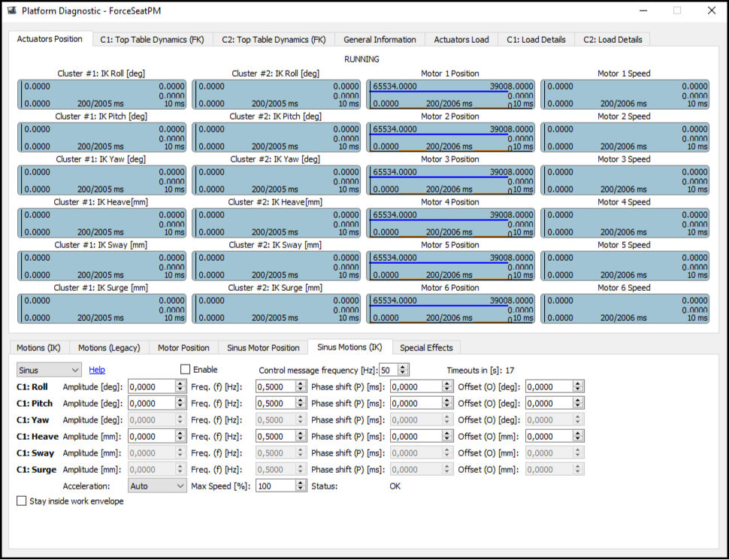This screenshot has height=560, width=729.
Task: Adjust the C1: Roll Offset spinner
Action: 579,386
